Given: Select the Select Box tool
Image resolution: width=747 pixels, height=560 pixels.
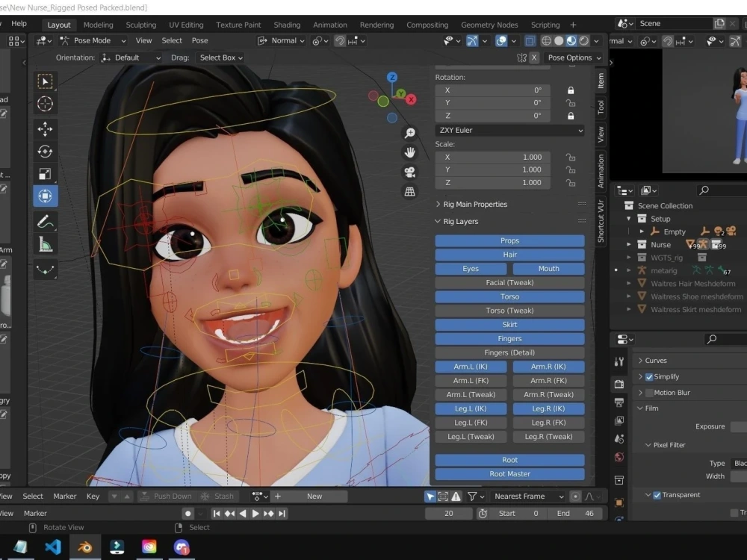Looking at the screenshot, I should [x=46, y=81].
